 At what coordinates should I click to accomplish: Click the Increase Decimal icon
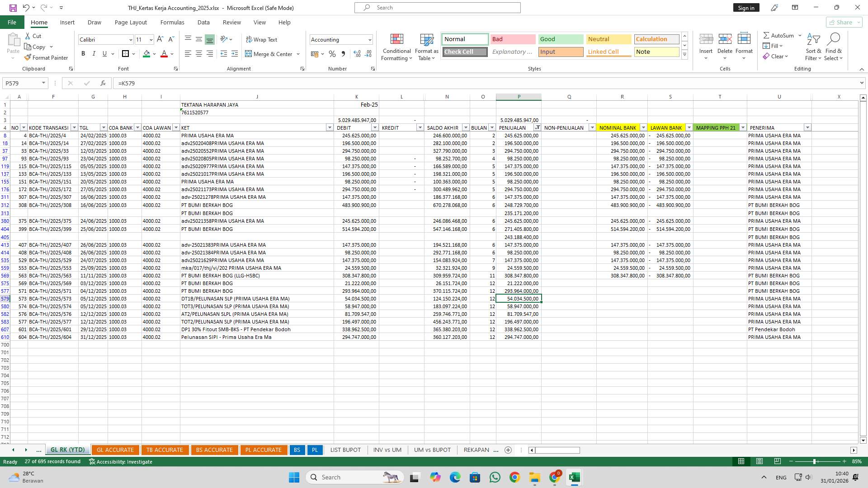[357, 54]
